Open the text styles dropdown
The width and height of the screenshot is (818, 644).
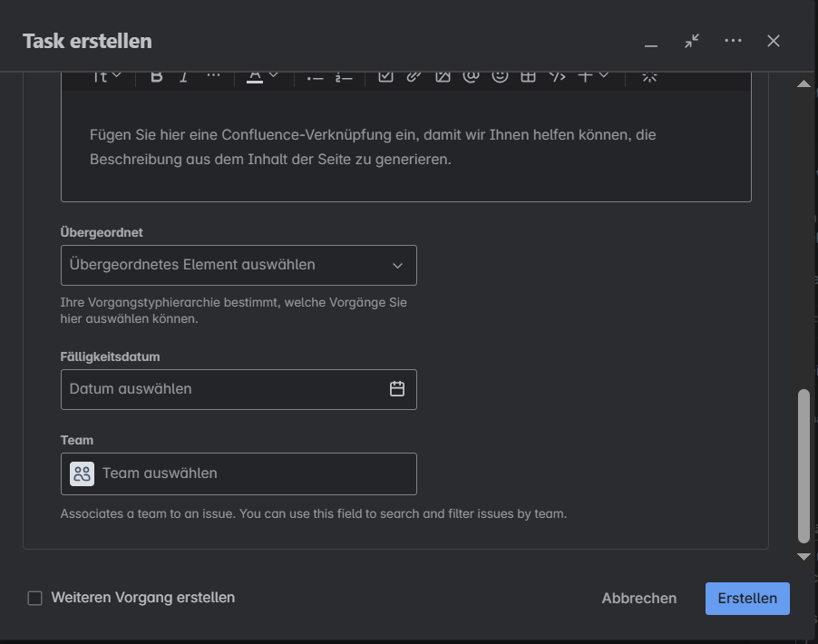tap(107, 76)
